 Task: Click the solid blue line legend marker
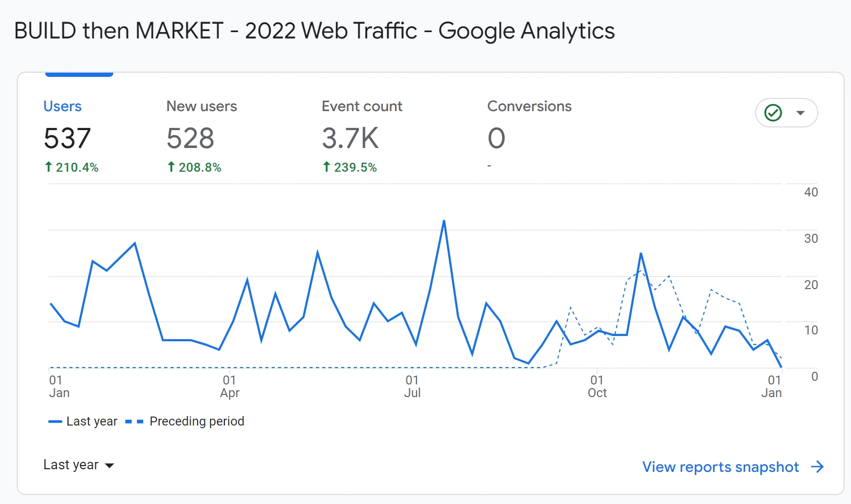click(55, 421)
